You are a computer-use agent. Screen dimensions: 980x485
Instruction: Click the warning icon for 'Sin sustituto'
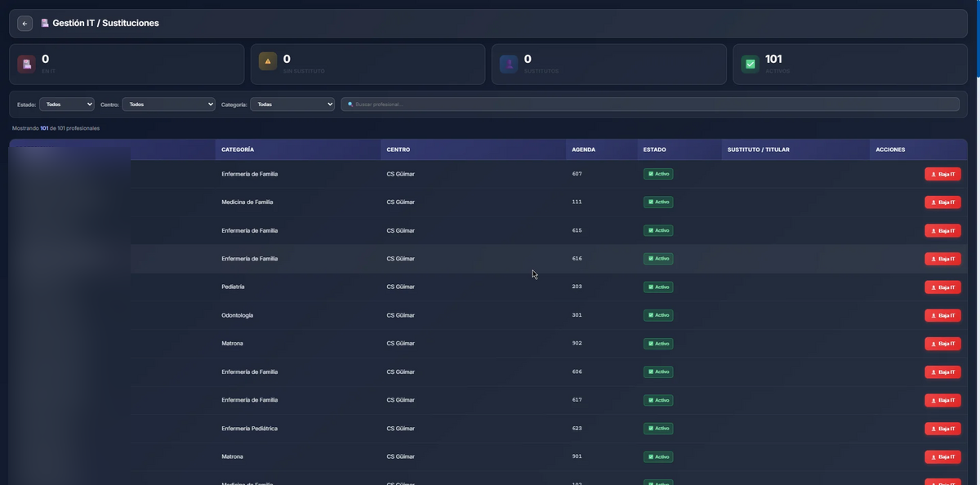point(267,61)
